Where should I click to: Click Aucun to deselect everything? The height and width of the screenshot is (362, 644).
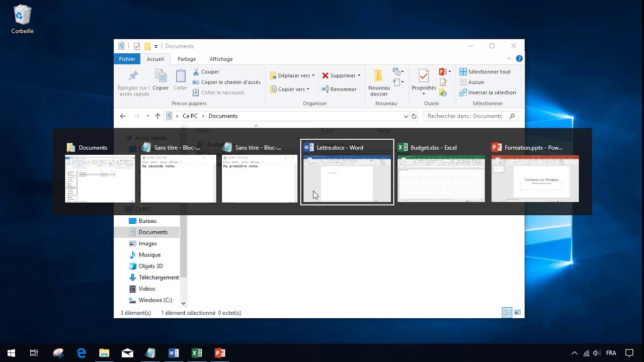coord(471,82)
